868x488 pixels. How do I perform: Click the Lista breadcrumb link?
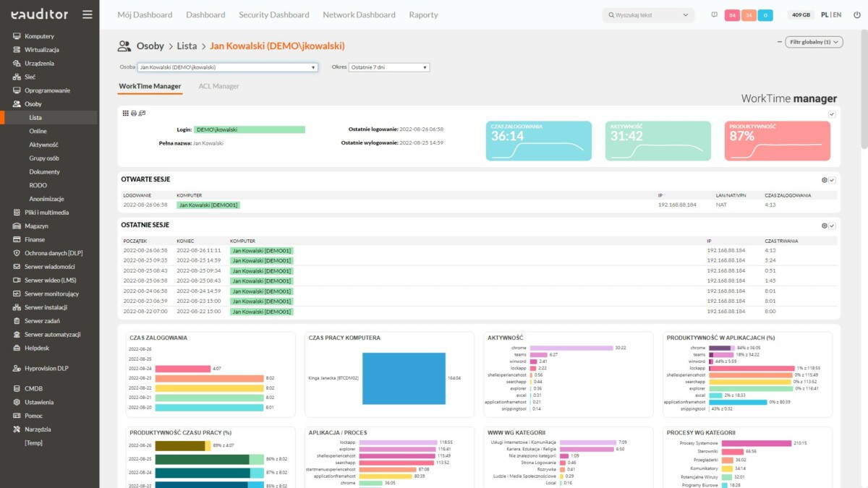187,46
